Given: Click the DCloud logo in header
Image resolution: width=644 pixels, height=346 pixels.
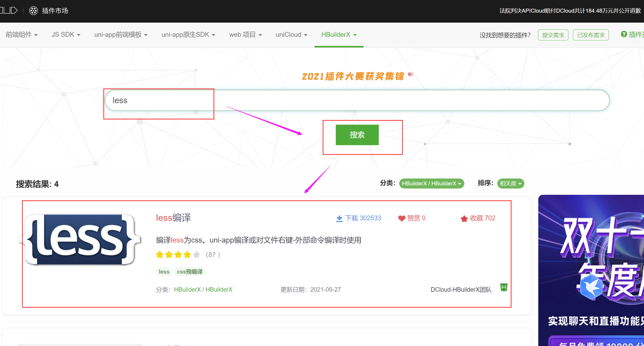Looking at the screenshot, I should click(9, 11).
